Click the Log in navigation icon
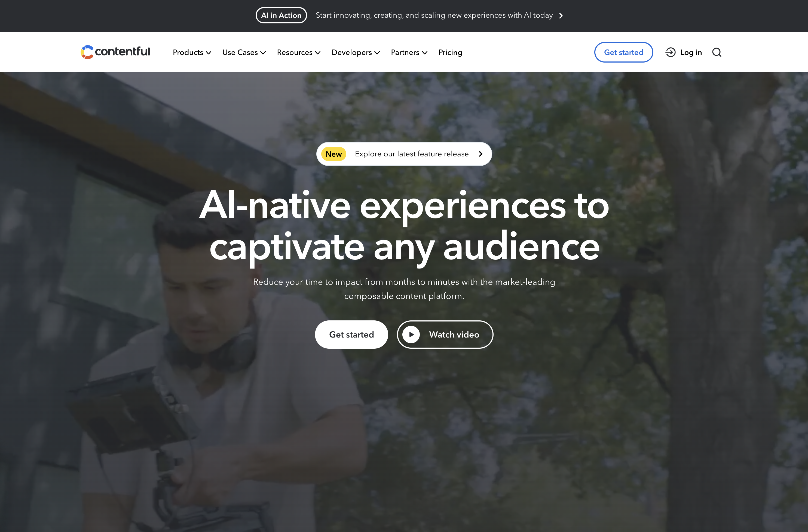This screenshot has height=532, width=808. pyautogui.click(x=670, y=52)
